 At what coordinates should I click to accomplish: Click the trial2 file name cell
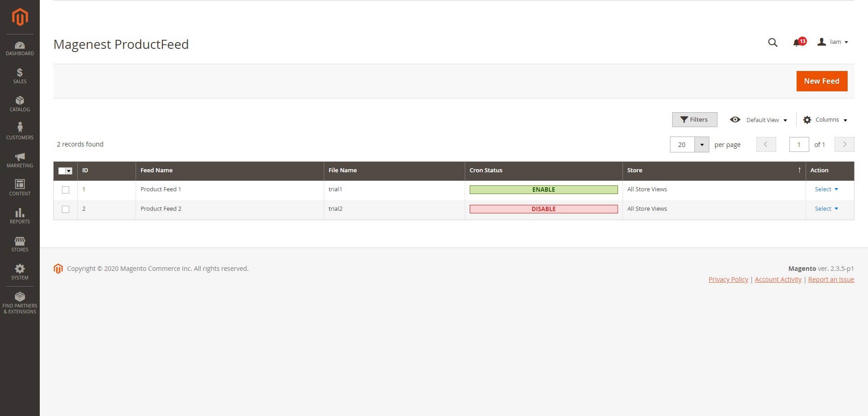pyautogui.click(x=394, y=209)
